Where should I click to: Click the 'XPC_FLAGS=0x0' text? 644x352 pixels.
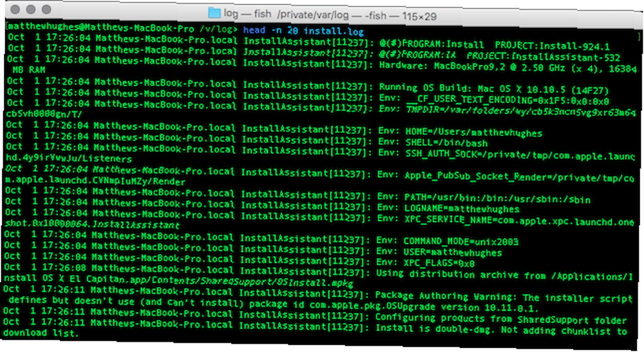pos(439,263)
